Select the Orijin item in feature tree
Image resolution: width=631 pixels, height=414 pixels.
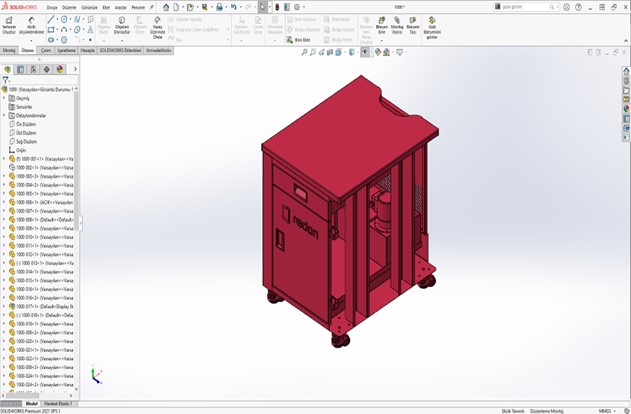click(22, 150)
